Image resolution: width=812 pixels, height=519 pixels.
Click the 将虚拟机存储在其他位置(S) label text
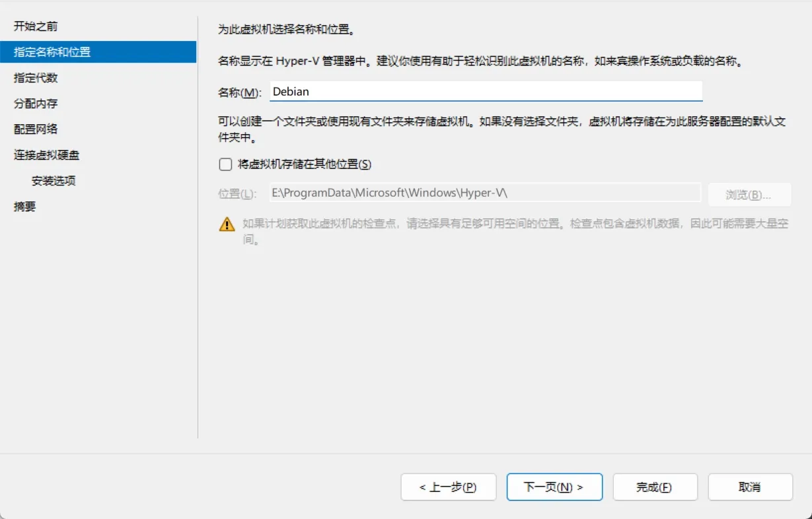point(305,164)
